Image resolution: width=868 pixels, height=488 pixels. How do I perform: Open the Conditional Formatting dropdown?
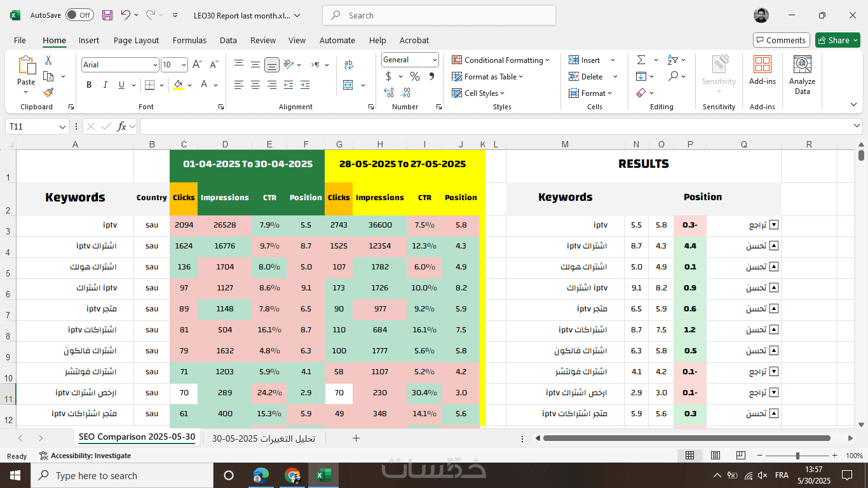click(x=501, y=60)
